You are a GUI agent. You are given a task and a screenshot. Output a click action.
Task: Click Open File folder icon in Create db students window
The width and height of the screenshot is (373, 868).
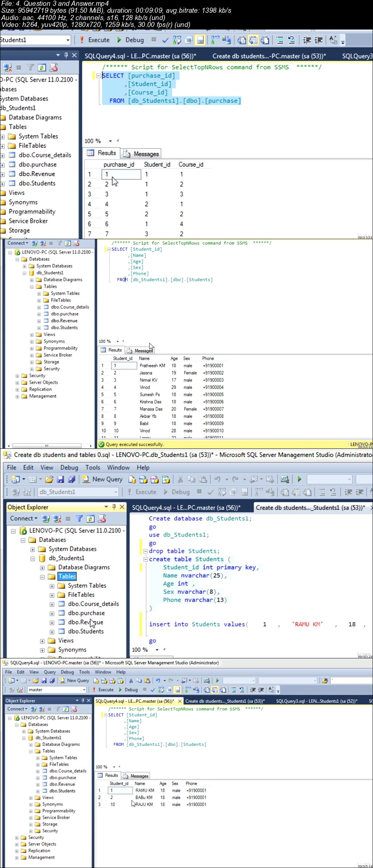[x=49, y=479]
